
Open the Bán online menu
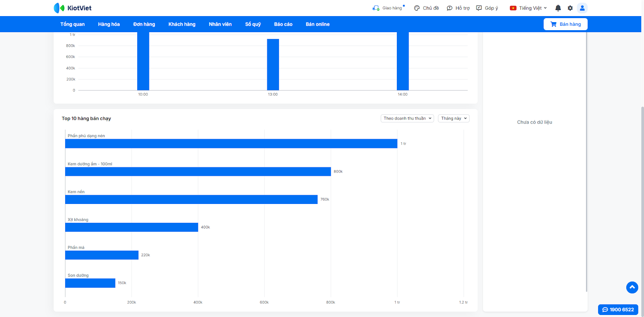tap(318, 24)
